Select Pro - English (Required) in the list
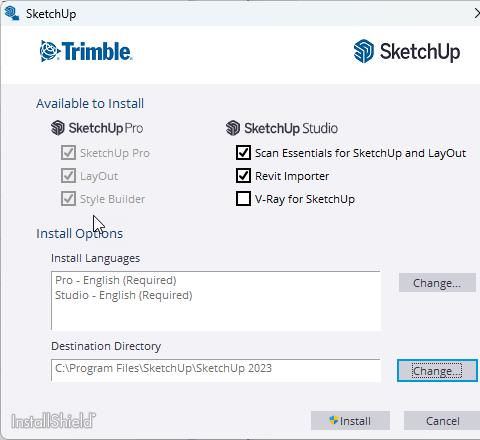 coord(116,280)
